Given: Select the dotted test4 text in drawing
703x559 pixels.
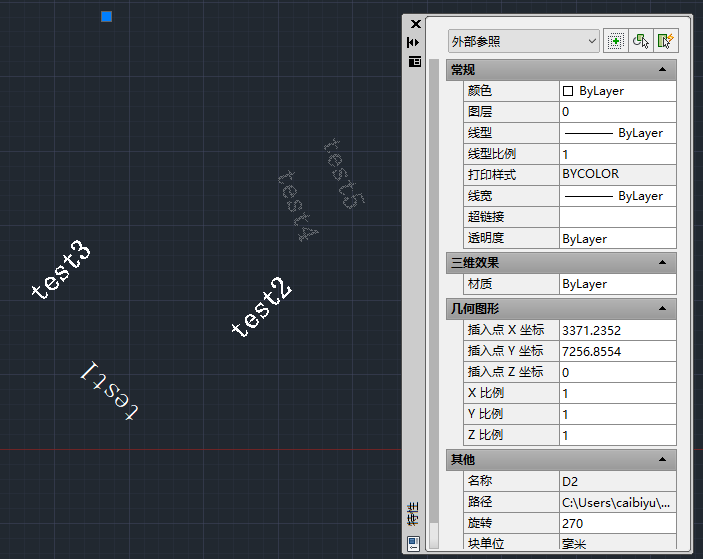Looking at the screenshot, I should pyautogui.click(x=298, y=206).
